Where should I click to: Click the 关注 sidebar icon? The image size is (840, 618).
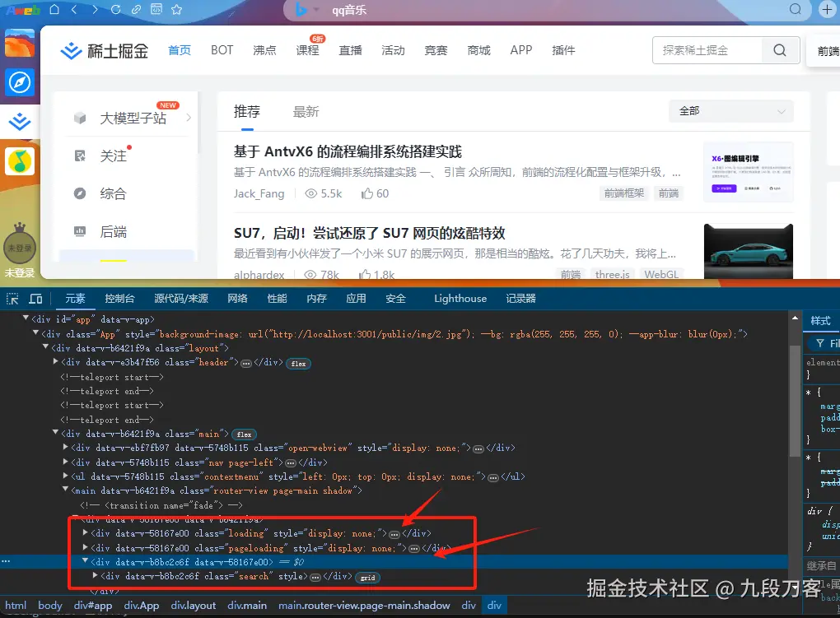80,156
